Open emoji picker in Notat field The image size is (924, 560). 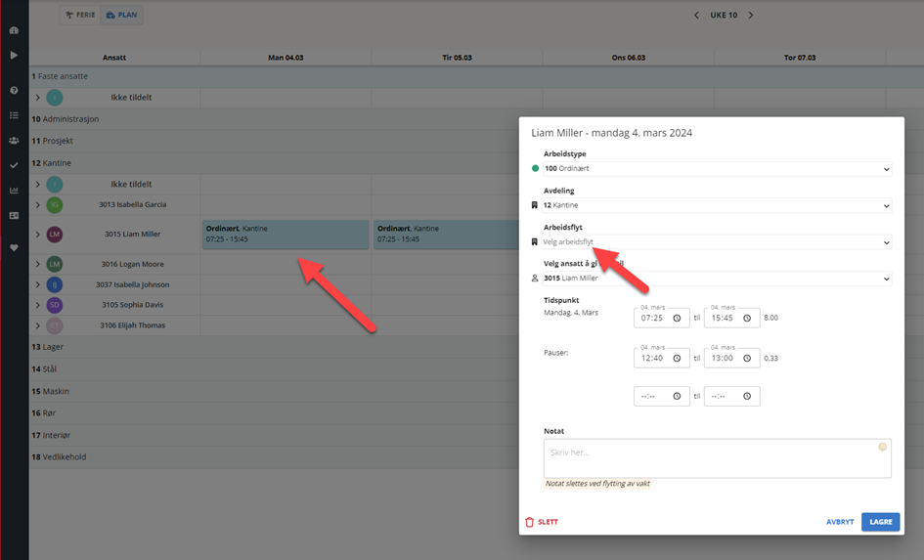[882, 447]
